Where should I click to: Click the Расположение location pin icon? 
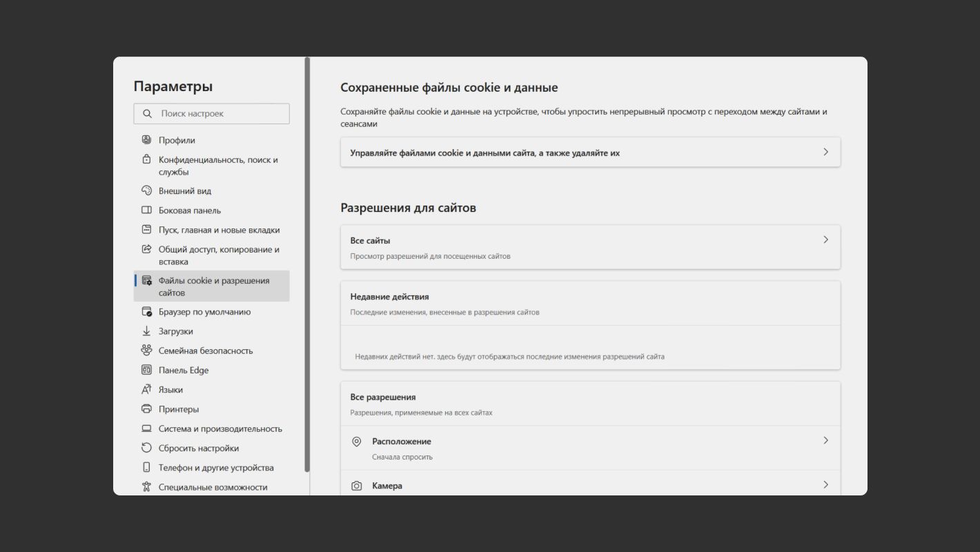[x=357, y=442]
